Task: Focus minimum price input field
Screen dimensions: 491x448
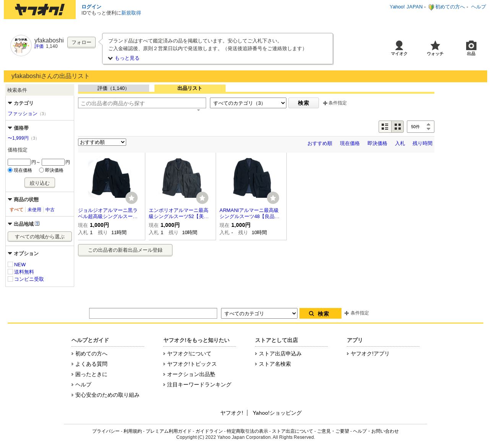Action: pyautogui.click(x=19, y=162)
